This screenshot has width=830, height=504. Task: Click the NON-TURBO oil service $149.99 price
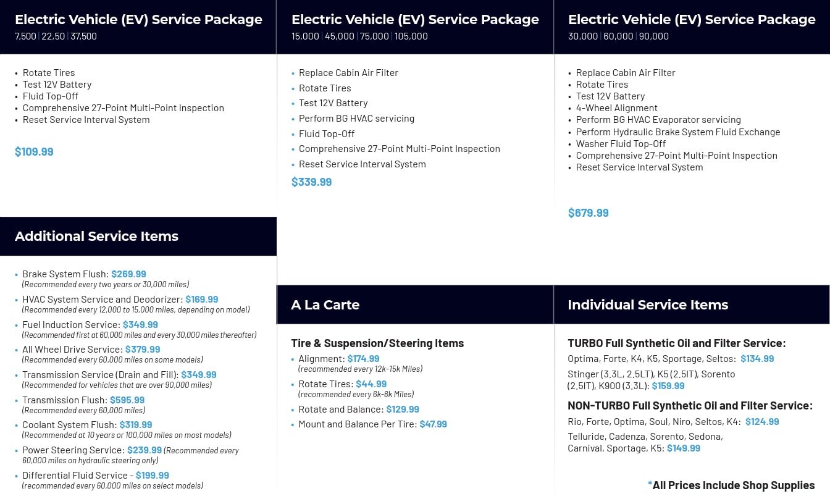(684, 448)
